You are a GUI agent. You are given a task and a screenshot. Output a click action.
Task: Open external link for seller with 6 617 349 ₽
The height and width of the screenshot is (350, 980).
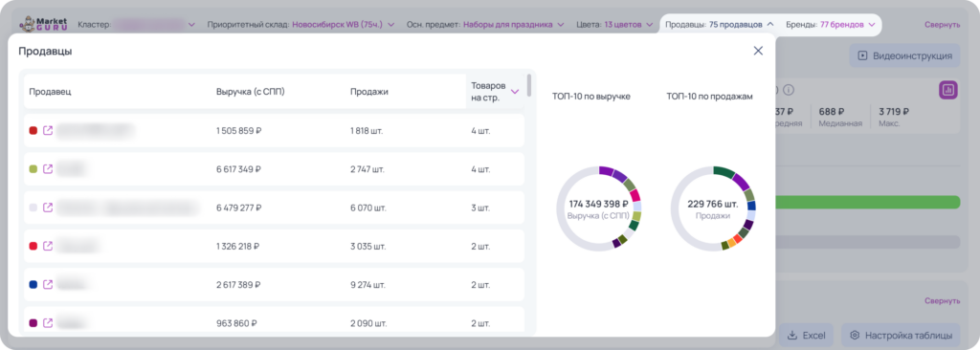[x=48, y=168]
